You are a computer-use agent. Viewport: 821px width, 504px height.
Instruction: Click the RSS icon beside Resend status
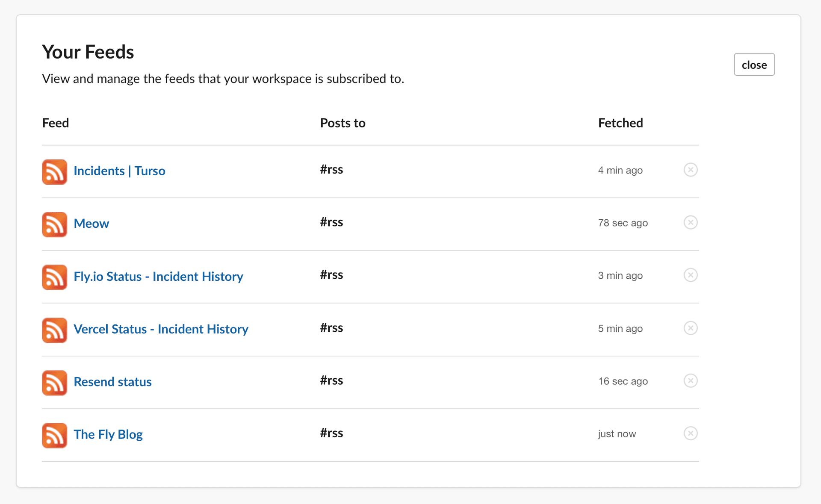coord(54,383)
